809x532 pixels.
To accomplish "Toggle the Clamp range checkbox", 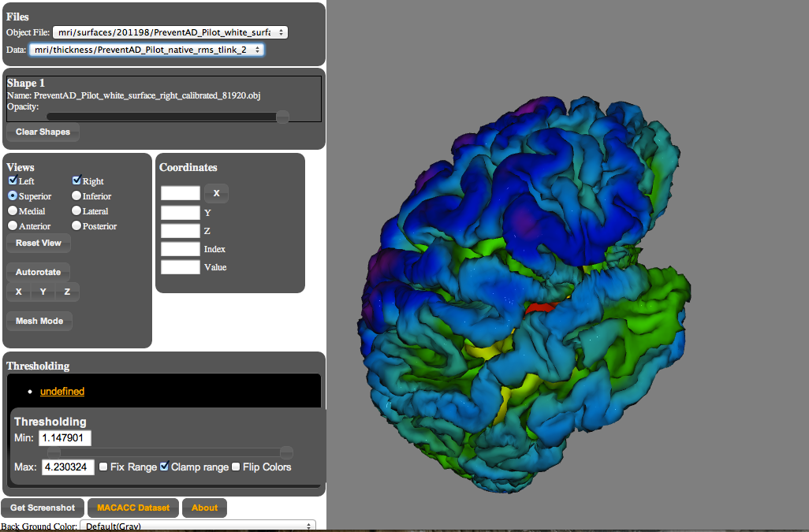I will coord(164,467).
